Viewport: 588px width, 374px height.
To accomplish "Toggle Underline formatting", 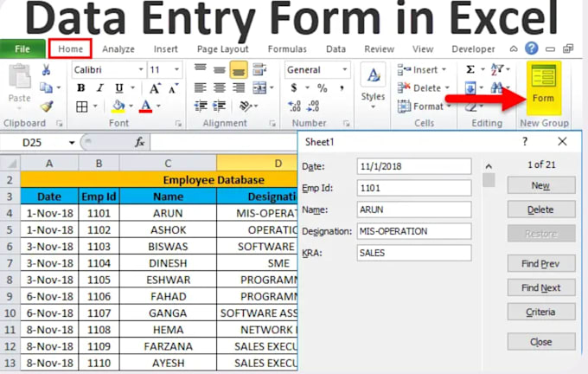I will coord(119,88).
